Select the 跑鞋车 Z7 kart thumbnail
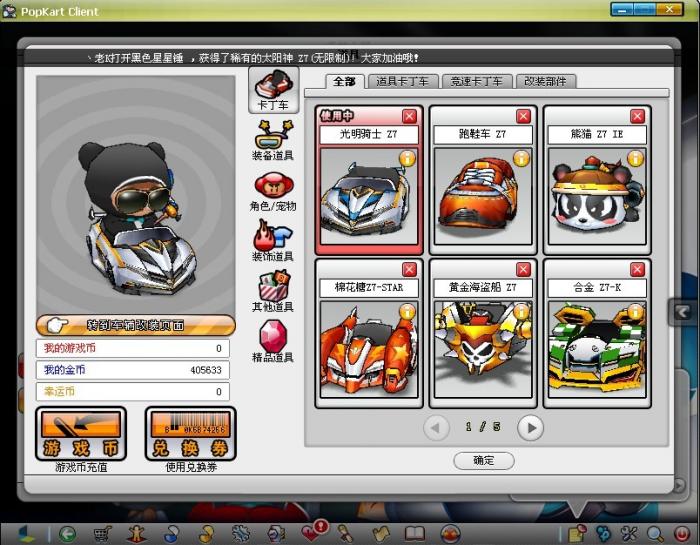Image resolution: width=700 pixels, height=545 pixels. (483, 196)
